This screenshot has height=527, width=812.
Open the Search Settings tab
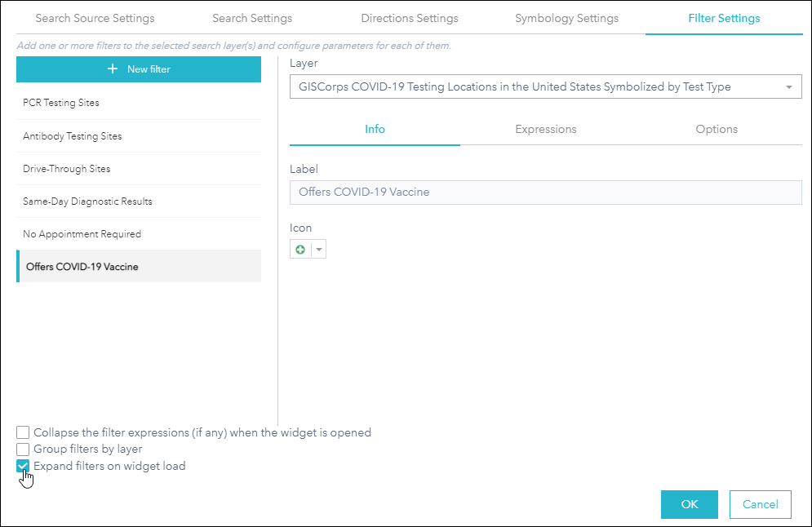coord(252,18)
